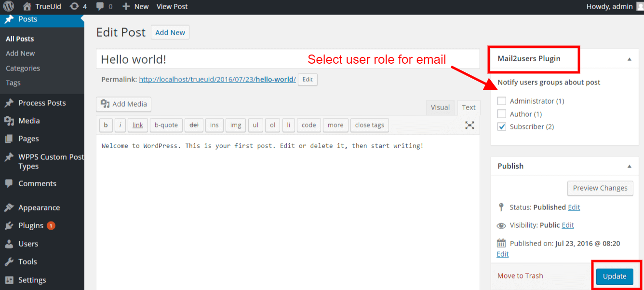Click the Add Media button
644x290 pixels.
(x=124, y=104)
